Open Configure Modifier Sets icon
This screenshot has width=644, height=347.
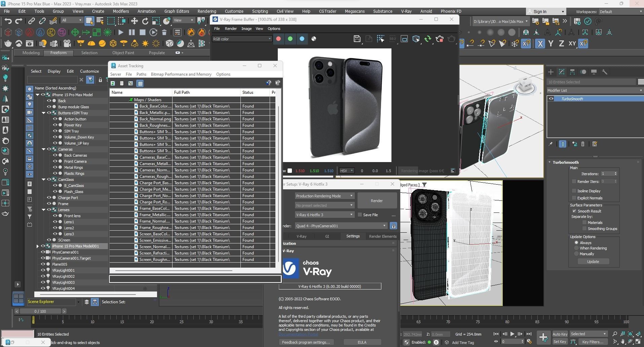[x=595, y=144]
